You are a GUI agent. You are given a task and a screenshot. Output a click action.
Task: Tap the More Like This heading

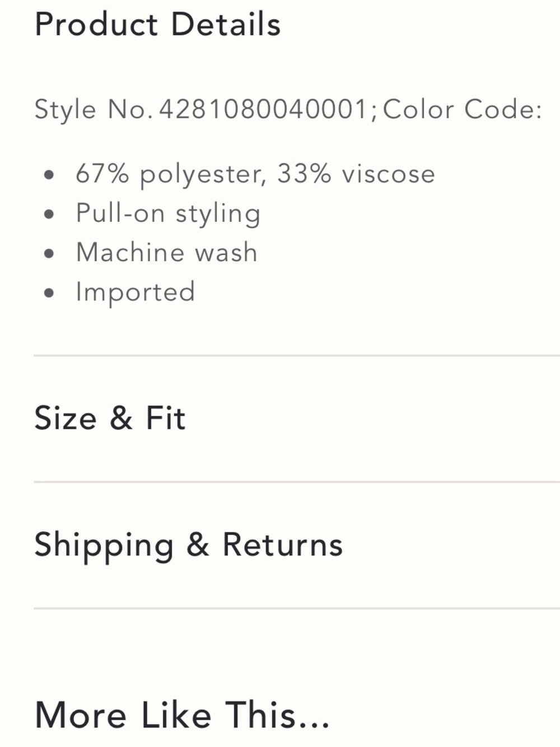(x=182, y=715)
